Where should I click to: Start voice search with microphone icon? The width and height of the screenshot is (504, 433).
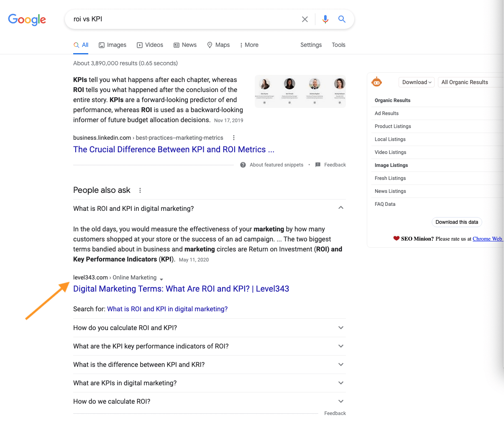click(x=325, y=19)
